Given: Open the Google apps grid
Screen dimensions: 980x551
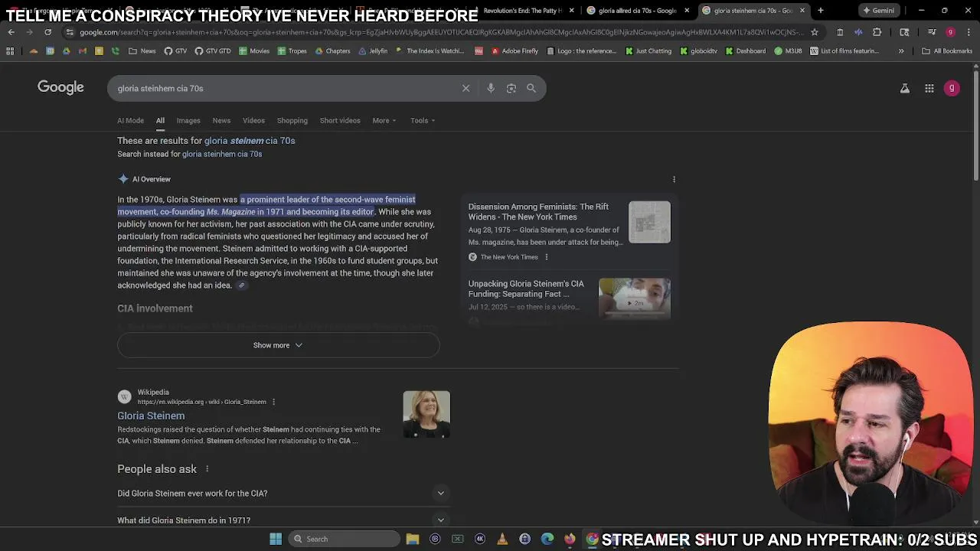Looking at the screenshot, I should [929, 89].
